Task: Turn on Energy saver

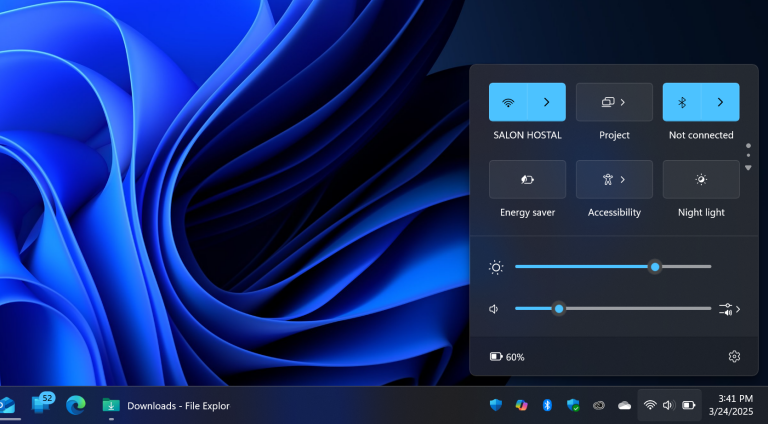Action: (x=527, y=179)
